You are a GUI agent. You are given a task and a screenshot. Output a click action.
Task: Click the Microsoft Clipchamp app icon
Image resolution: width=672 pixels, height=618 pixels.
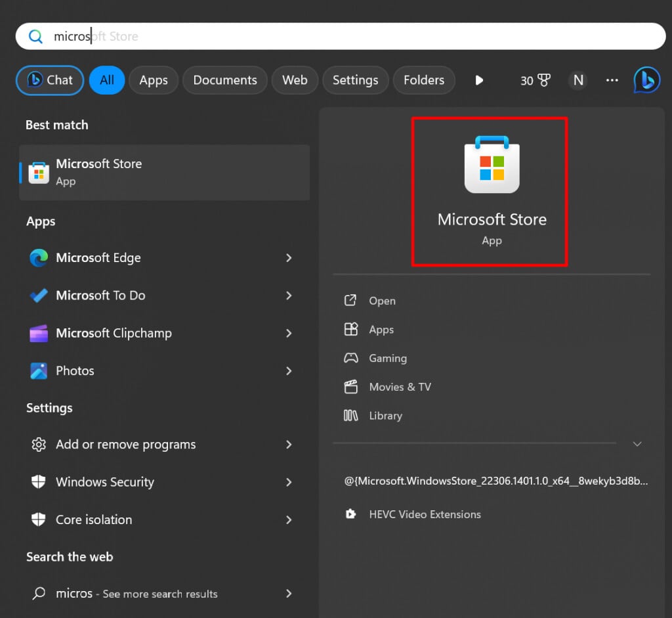tap(39, 334)
